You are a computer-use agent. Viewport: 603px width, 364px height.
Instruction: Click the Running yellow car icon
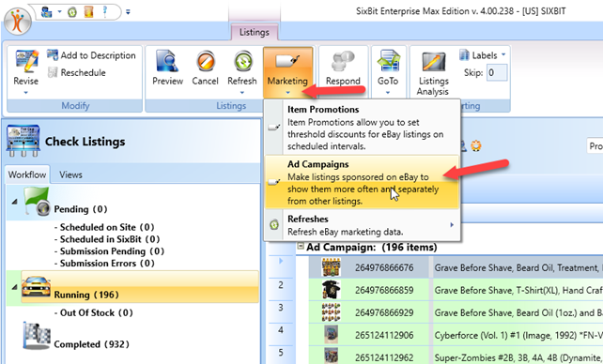tap(36, 287)
